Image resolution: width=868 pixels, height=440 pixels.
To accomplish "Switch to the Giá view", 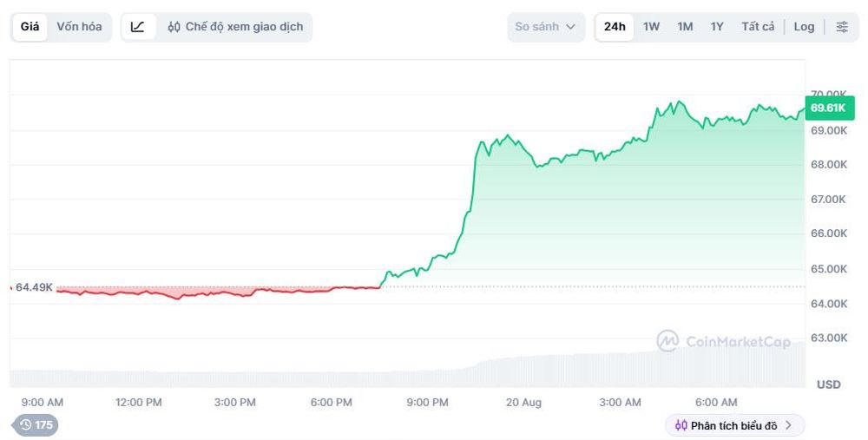I will tap(30, 27).
